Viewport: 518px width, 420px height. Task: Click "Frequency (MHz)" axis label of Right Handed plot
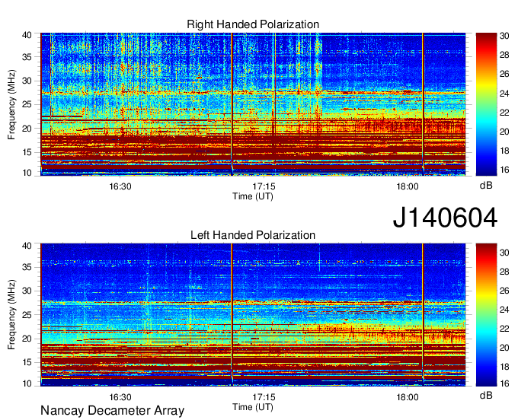point(11,104)
